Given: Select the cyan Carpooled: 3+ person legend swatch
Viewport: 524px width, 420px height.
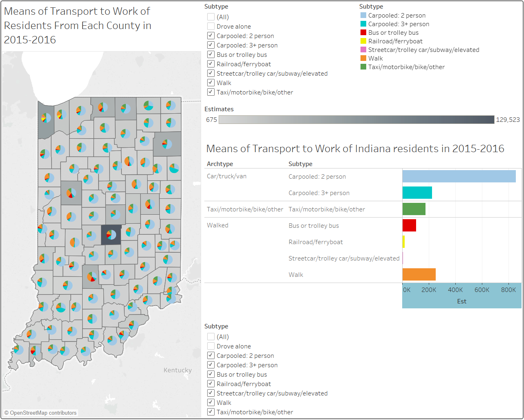Looking at the screenshot, I should 363,24.
